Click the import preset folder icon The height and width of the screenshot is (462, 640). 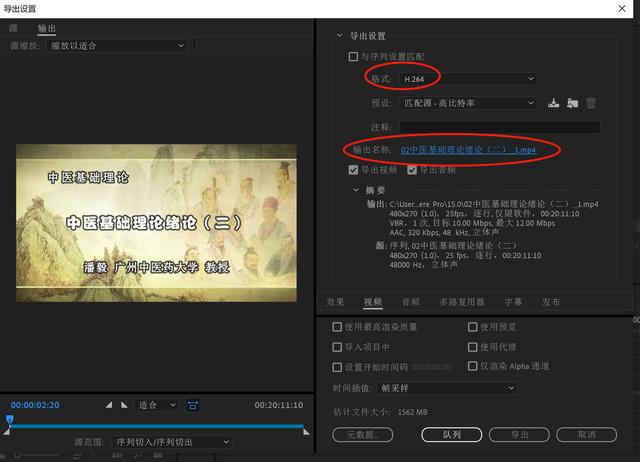[572, 103]
